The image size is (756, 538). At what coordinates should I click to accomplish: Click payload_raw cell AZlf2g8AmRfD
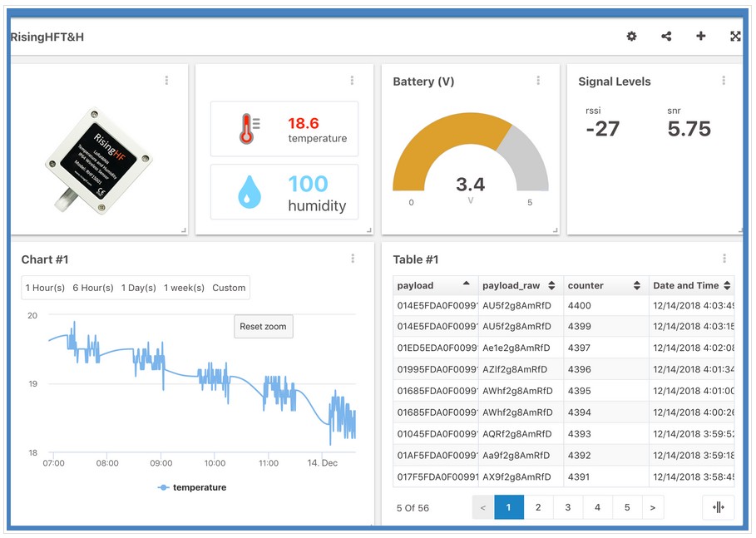point(515,369)
